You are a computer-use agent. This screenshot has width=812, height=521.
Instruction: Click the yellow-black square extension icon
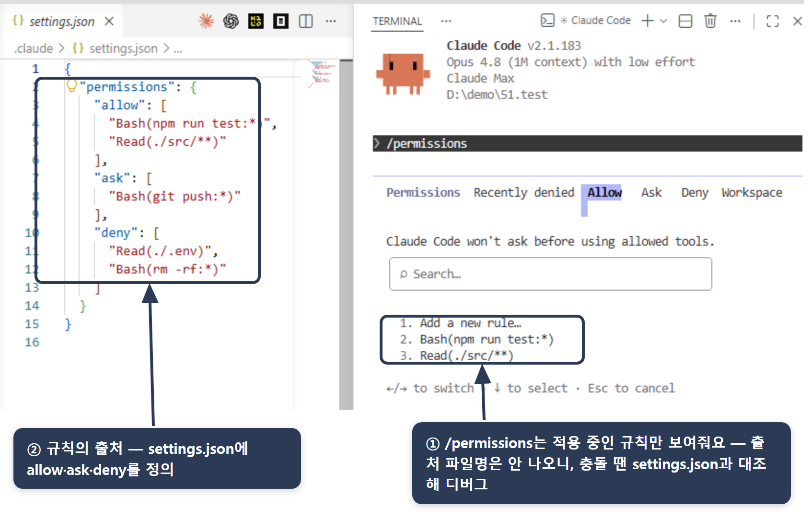256,21
